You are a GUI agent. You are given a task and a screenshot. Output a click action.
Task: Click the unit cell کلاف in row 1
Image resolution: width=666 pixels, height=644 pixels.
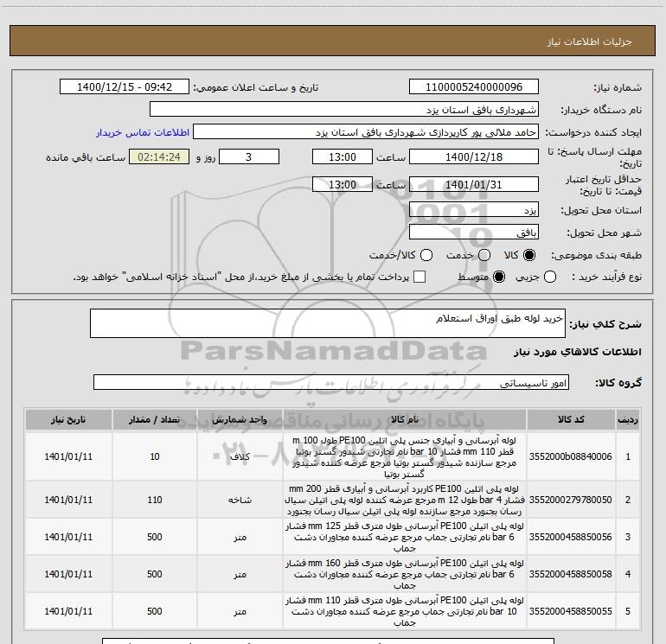pyautogui.click(x=240, y=456)
